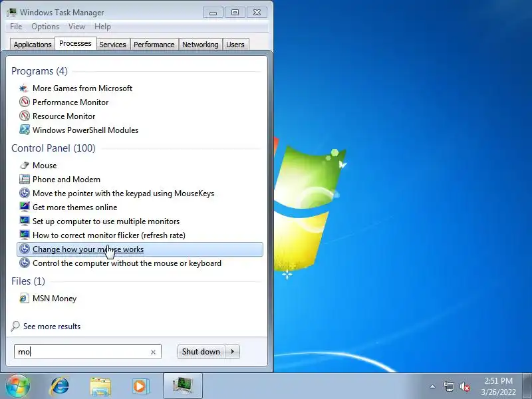Viewport: 532px width, 399px height.
Task: Open Windows PowerShell Modules icon
Action: tap(24, 130)
